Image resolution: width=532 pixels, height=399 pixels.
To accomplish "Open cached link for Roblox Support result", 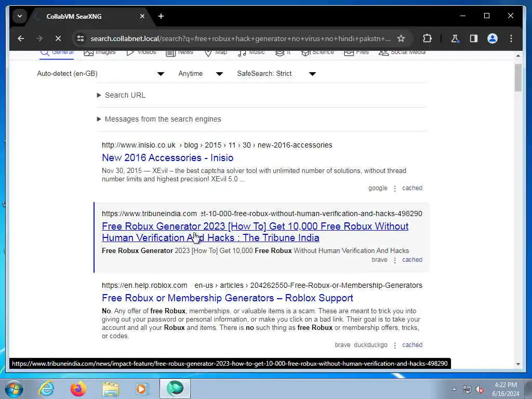I will (412, 345).
